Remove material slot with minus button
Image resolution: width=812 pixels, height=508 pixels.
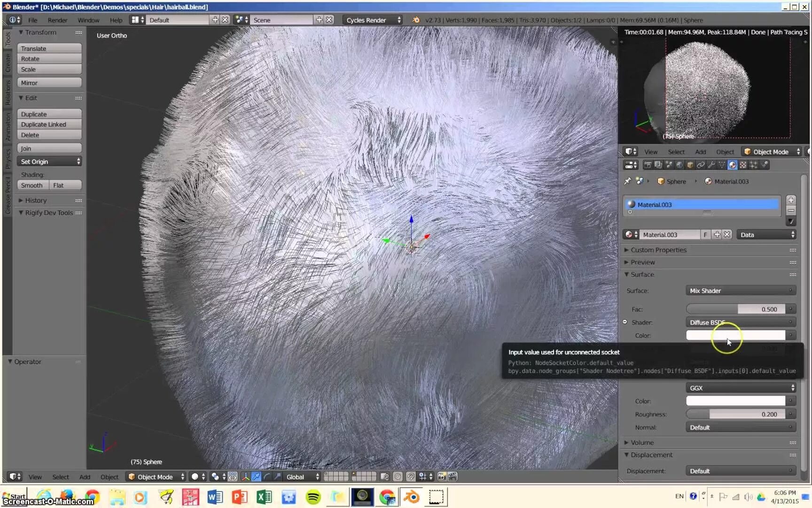point(791,211)
